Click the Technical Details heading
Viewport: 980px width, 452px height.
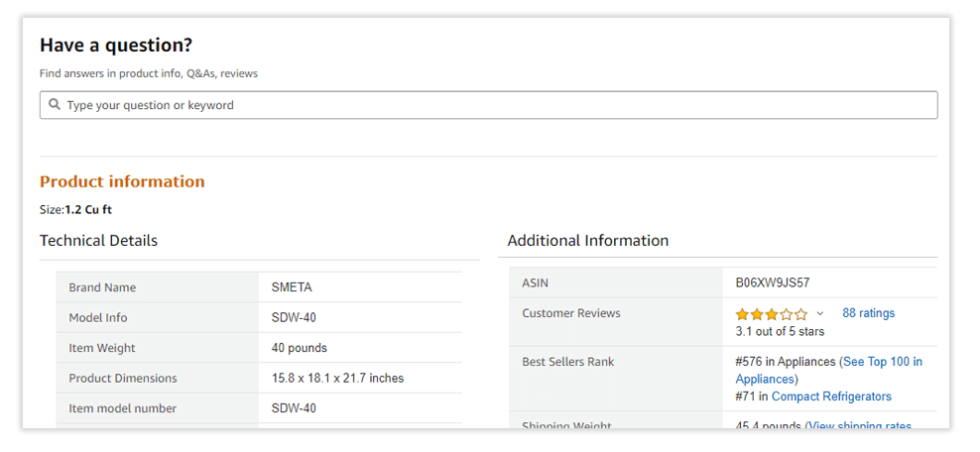[99, 240]
